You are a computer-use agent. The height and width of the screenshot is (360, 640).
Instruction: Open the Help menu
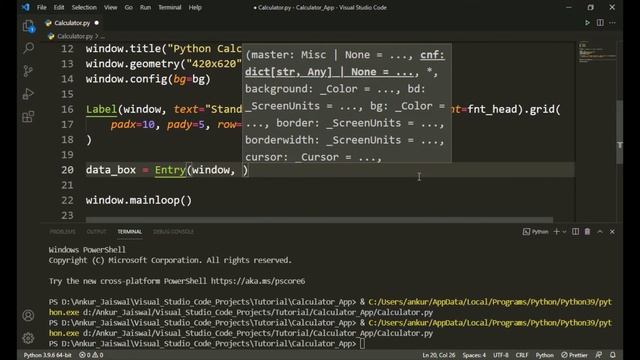[x=195, y=7]
